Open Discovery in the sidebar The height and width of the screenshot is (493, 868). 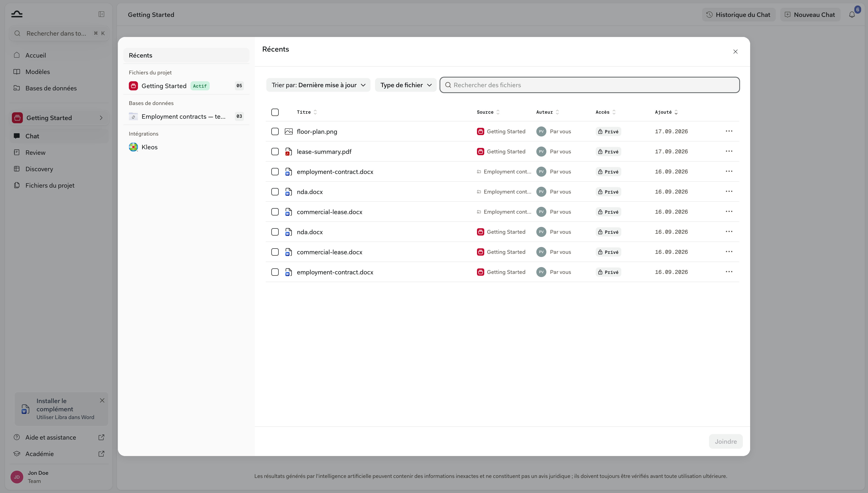click(59, 169)
